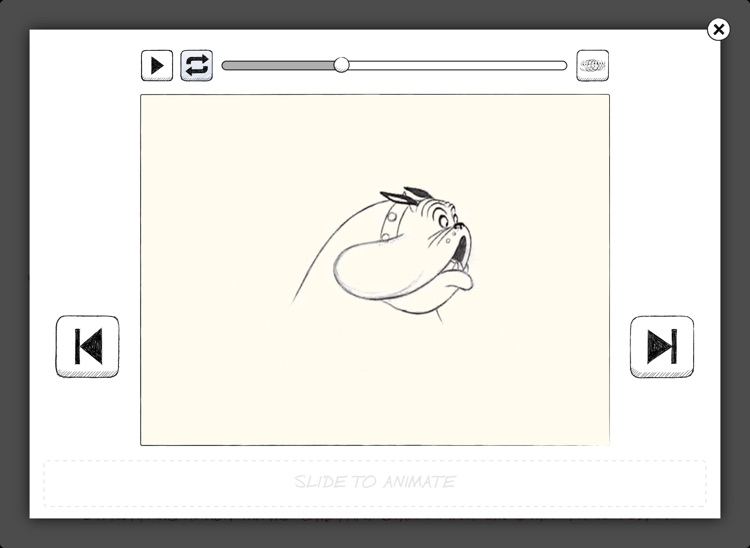
Task: Go to the next animation with skip-forward button
Action: tap(662, 347)
